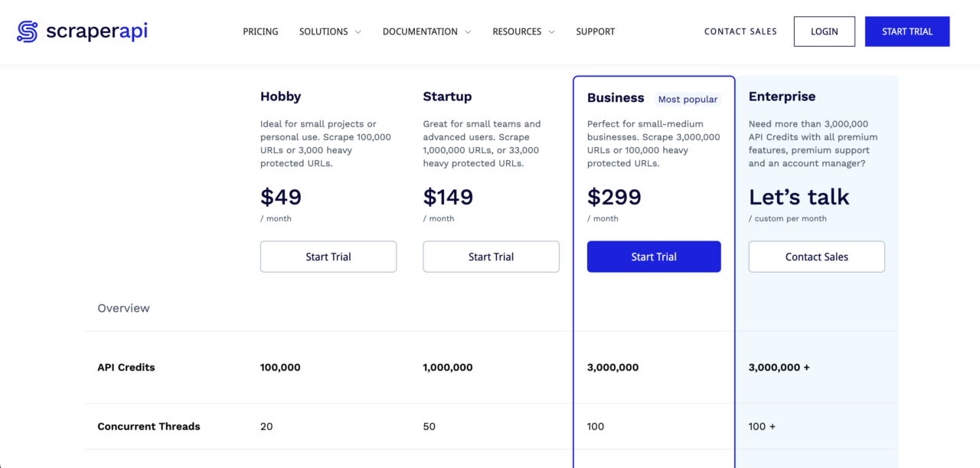Expand the Resources dropdown chevron
This screenshot has height=468, width=980.
pyautogui.click(x=551, y=32)
